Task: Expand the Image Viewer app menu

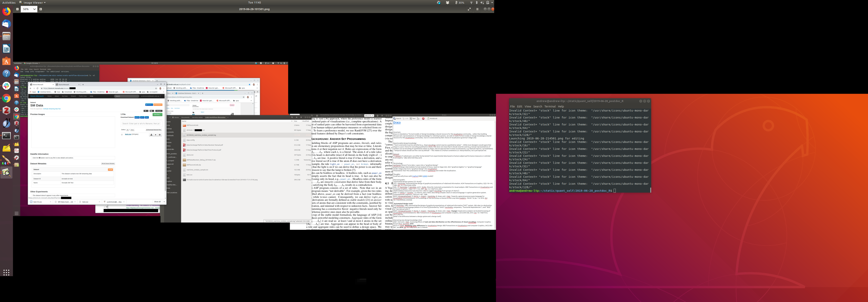Action: click(x=32, y=2)
